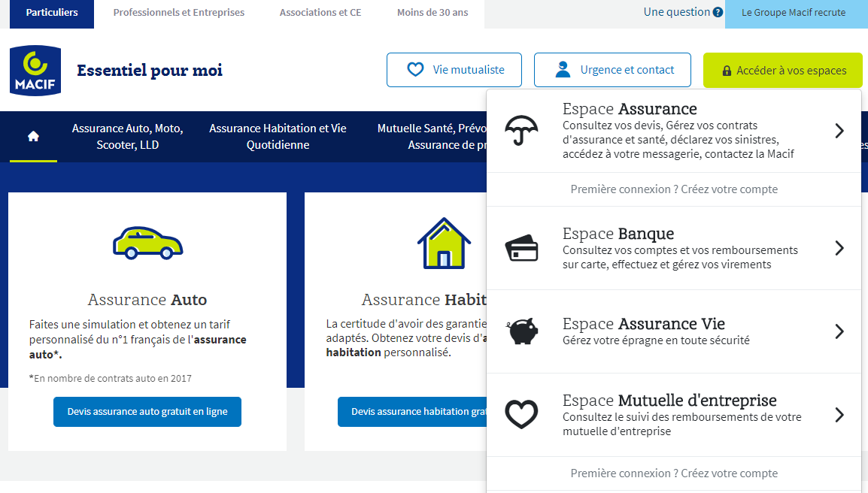Click the piggy bank icon for Espace Assurance Vie
Image resolution: width=868 pixels, height=493 pixels.
click(x=521, y=331)
